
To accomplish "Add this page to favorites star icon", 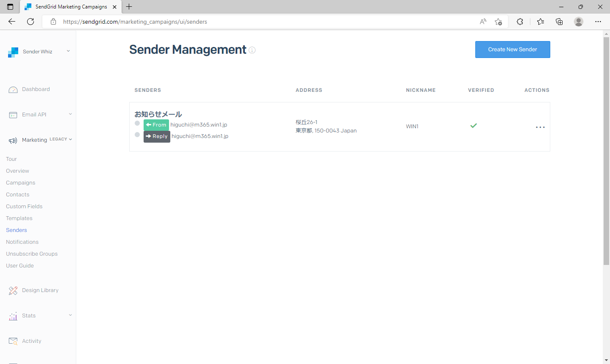I will tap(499, 22).
